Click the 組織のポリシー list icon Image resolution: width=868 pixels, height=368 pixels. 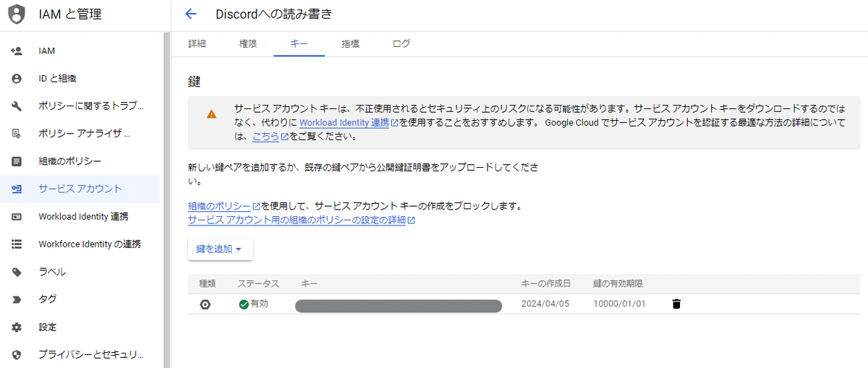point(17,161)
